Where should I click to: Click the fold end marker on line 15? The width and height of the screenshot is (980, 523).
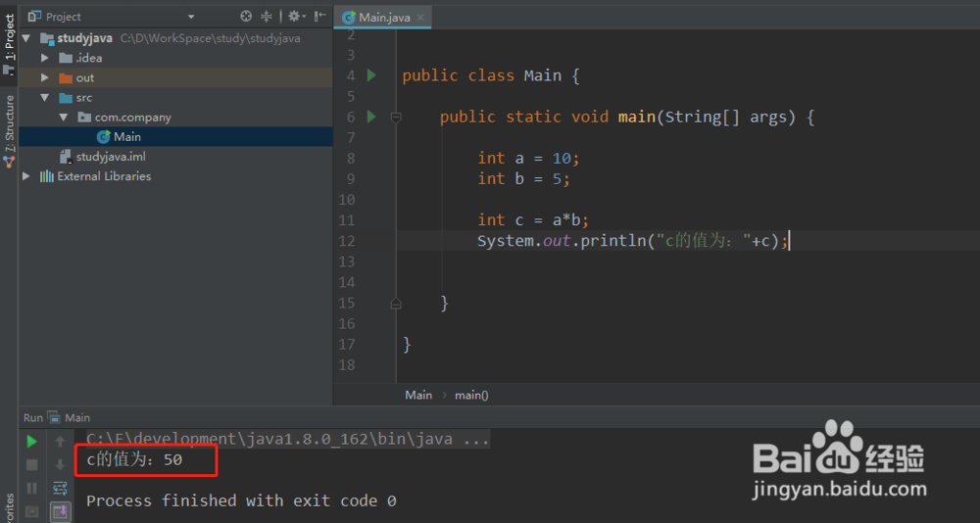coord(396,303)
